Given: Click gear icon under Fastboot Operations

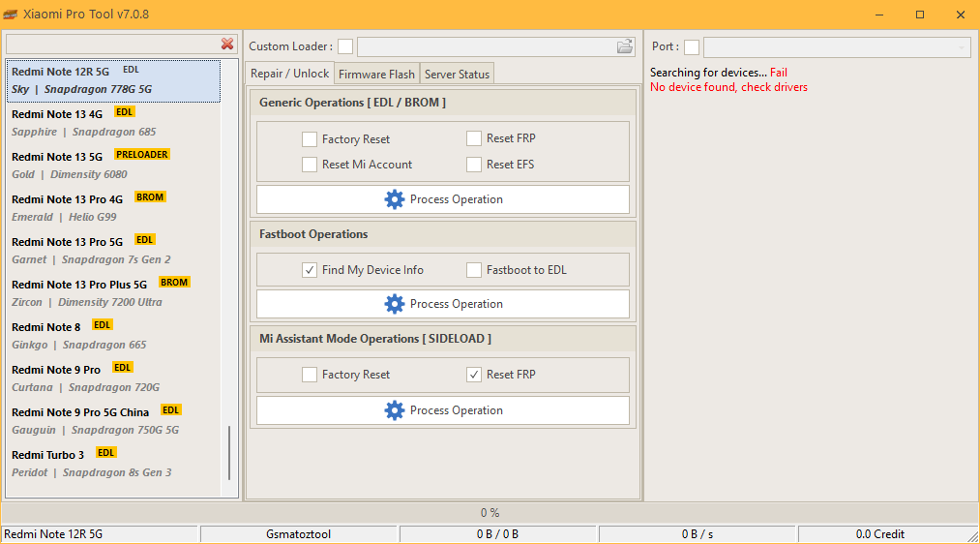Looking at the screenshot, I should (x=395, y=304).
